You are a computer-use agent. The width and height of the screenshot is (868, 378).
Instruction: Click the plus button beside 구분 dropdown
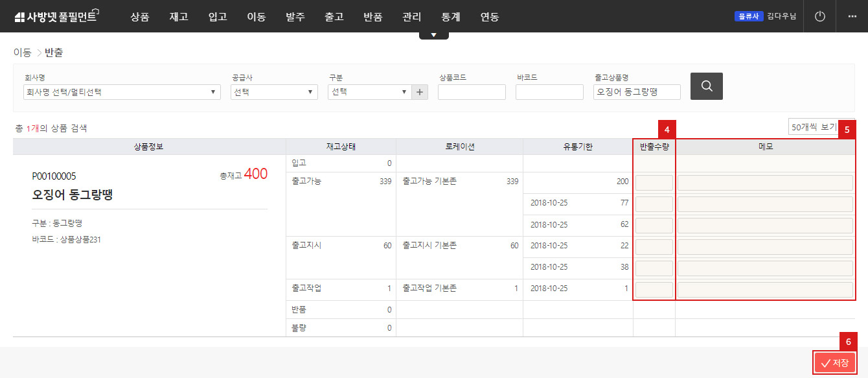click(420, 92)
